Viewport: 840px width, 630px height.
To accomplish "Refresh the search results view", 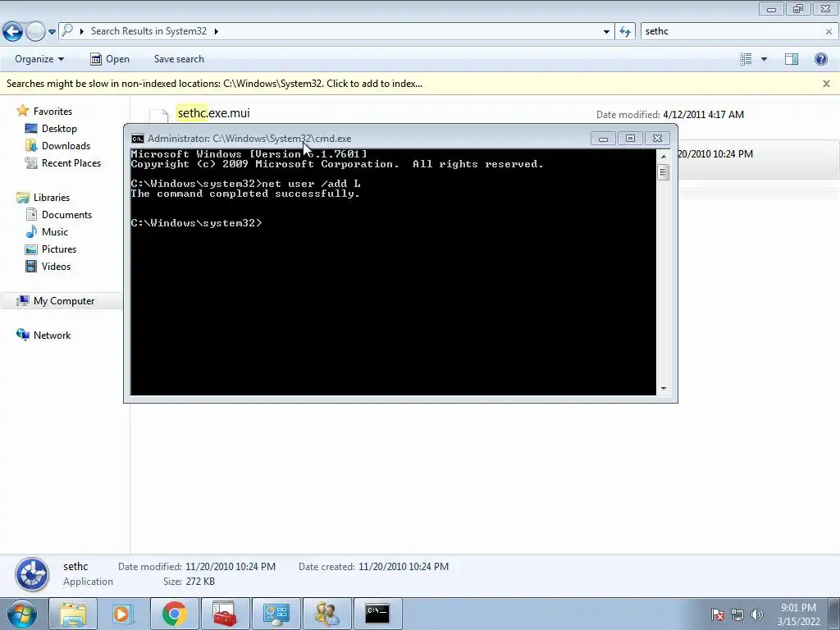I will click(624, 32).
